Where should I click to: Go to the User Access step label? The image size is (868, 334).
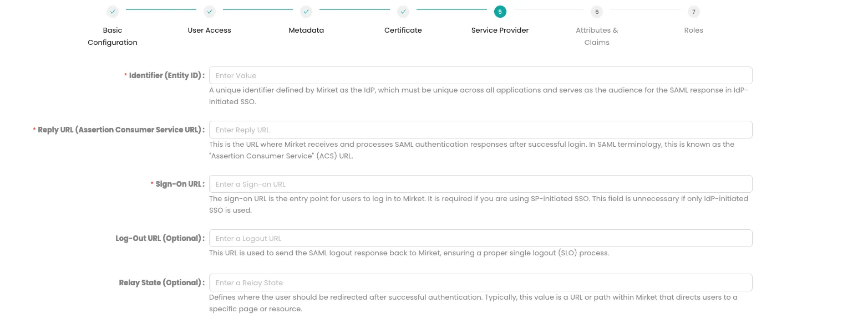click(x=210, y=30)
